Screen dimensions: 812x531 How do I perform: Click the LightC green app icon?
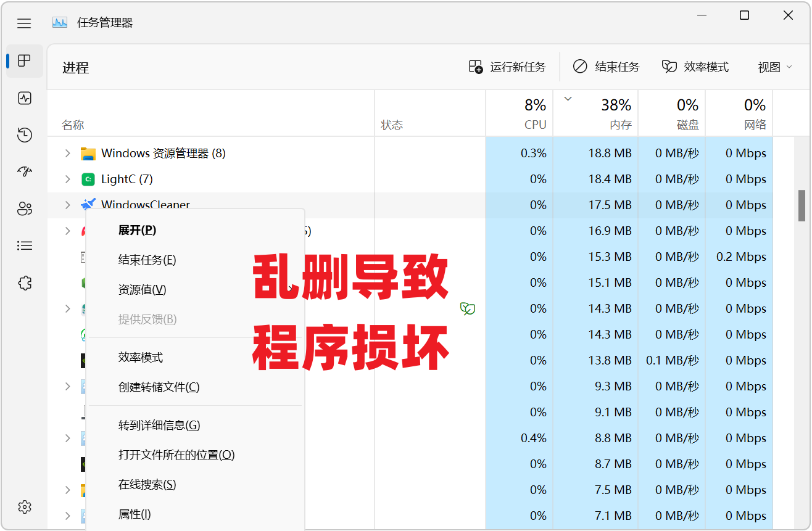[88, 179]
